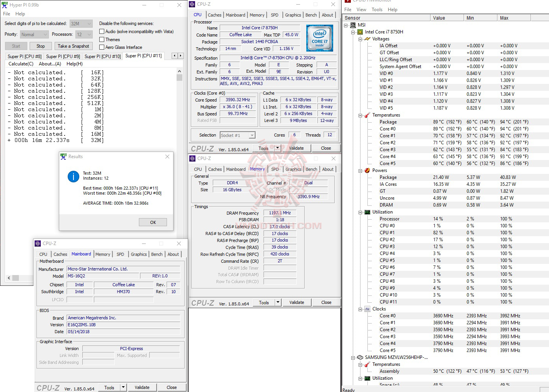The height and width of the screenshot is (392, 549).
Task: Collapse the Clocks tree section
Action: tap(360, 309)
